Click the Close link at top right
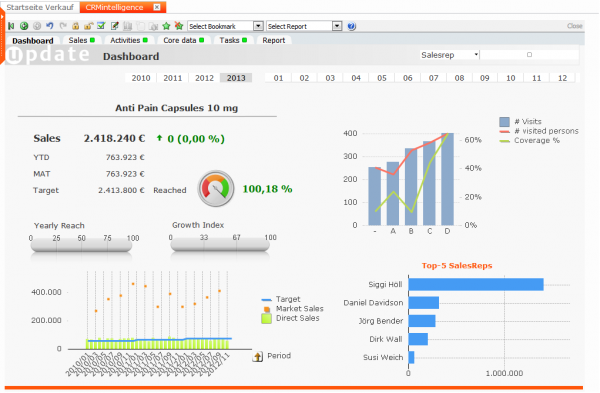600x393 pixels. click(x=574, y=26)
